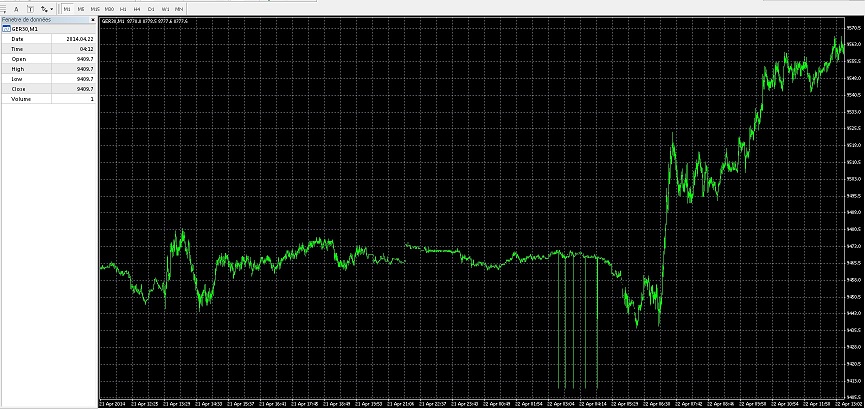Select the Volume value 1

tap(93, 99)
